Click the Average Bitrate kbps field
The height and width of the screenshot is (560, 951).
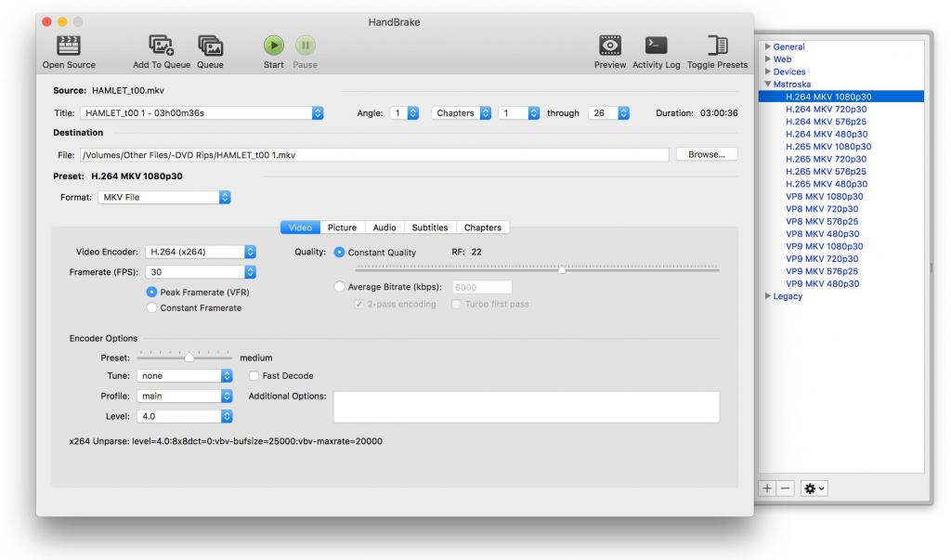[x=482, y=287]
